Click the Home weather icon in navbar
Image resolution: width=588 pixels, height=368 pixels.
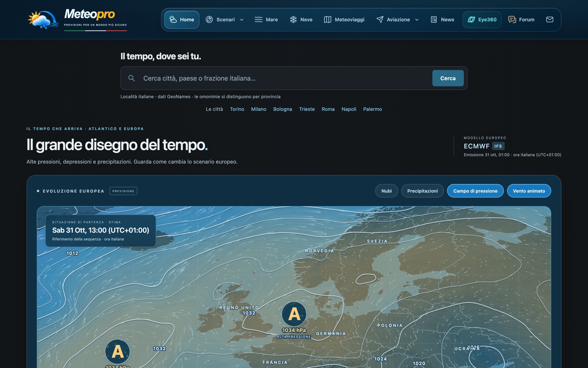tap(173, 20)
